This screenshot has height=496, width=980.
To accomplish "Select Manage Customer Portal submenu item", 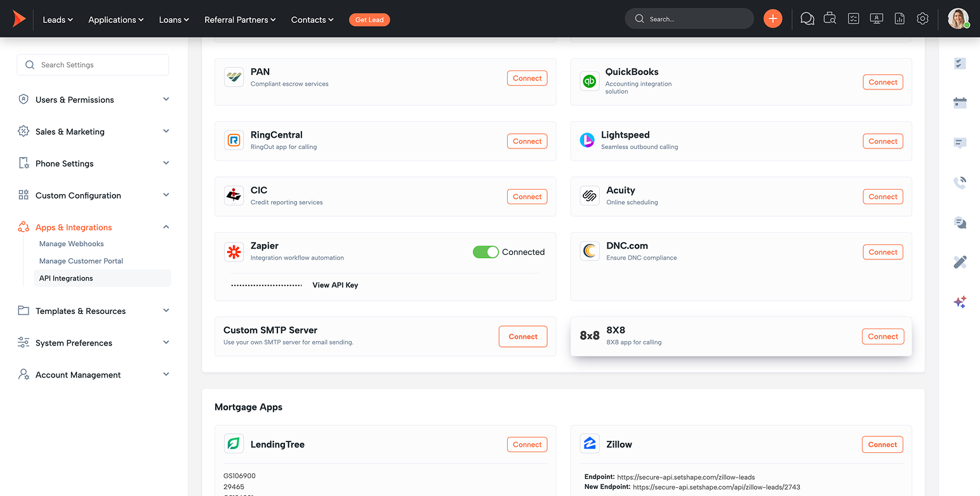I will tap(81, 261).
